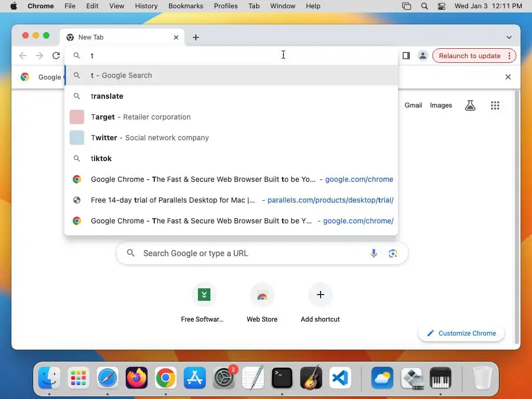This screenshot has height=399, width=532.
Task: Open the Profiles menu
Action: (225, 6)
